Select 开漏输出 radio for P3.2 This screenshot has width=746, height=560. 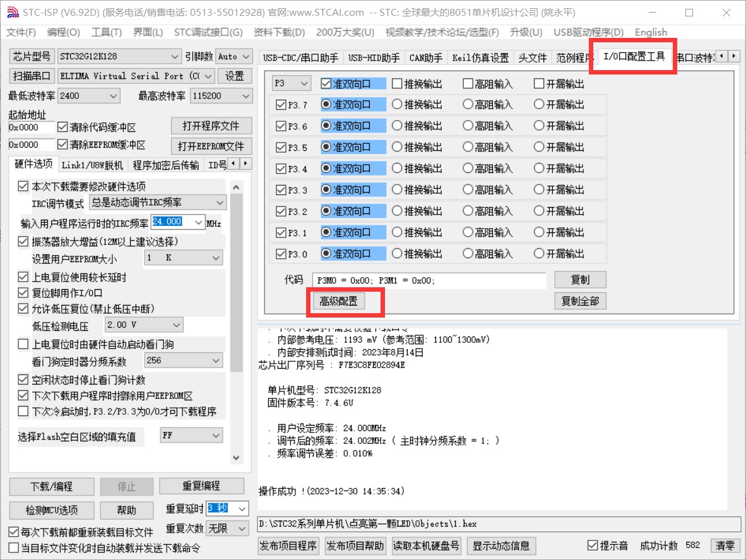point(539,211)
